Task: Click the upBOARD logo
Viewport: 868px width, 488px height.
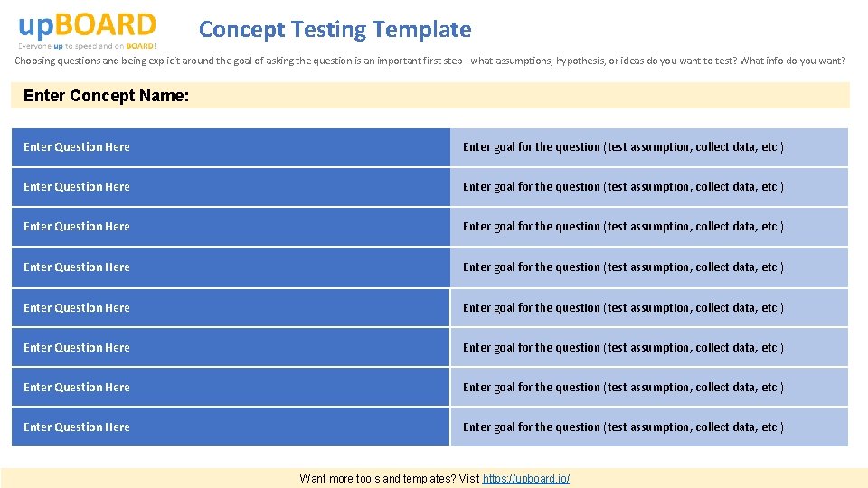Action: pos(87,29)
